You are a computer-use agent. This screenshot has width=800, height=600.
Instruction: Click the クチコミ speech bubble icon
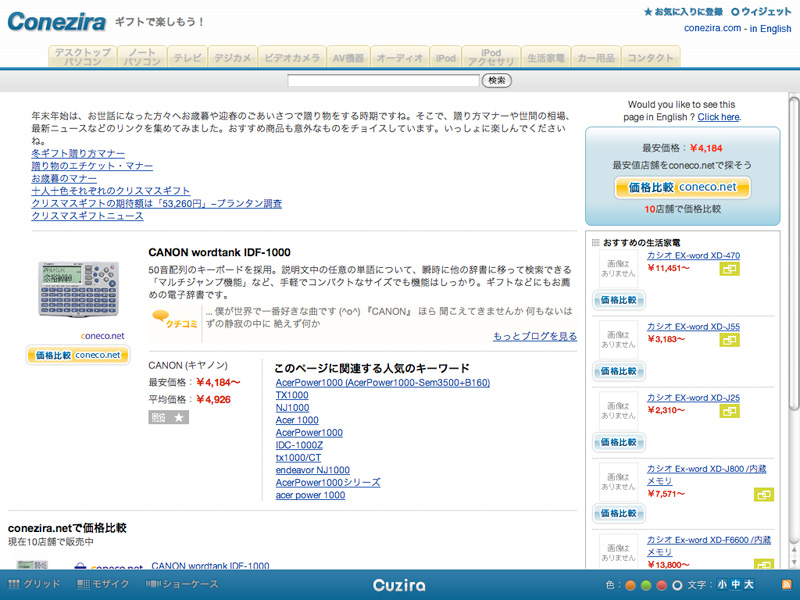[x=174, y=318]
